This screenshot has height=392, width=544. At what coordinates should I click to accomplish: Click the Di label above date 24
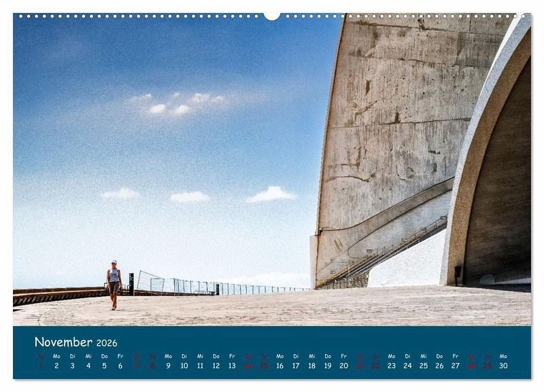click(407, 356)
